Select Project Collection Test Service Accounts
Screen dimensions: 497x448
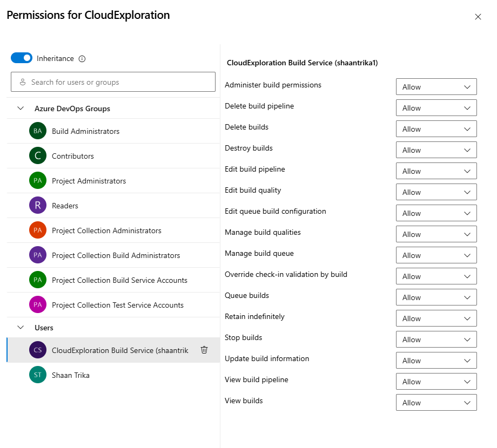click(113, 305)
